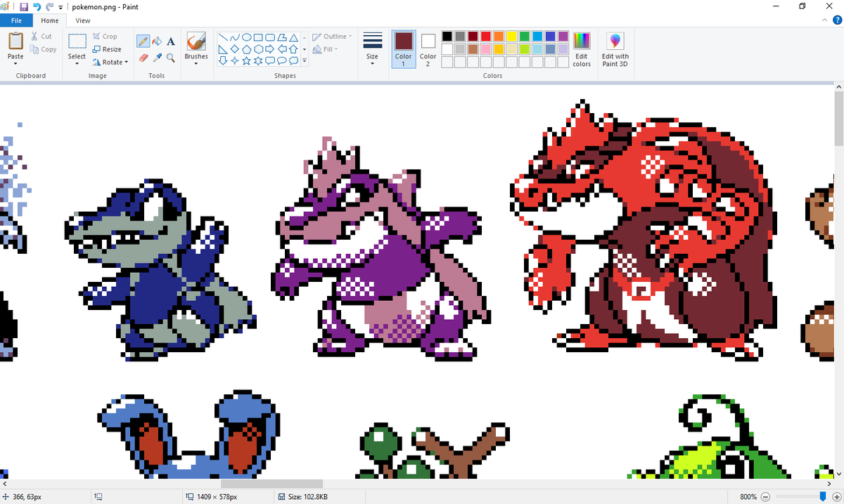Pick the purple color swatch

563,36
